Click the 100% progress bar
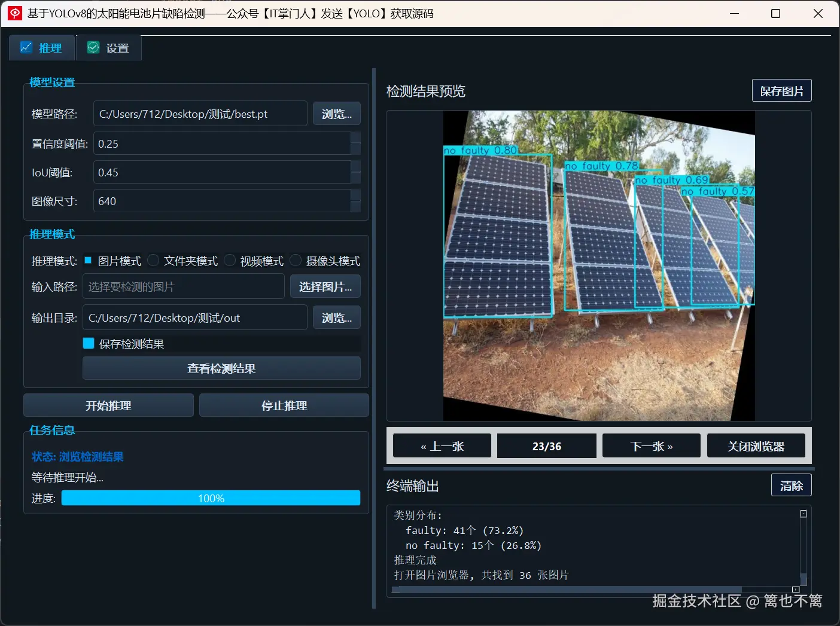The width and height of the screenshot is (840, 626). pyautogui.click(x=211, y=498)
